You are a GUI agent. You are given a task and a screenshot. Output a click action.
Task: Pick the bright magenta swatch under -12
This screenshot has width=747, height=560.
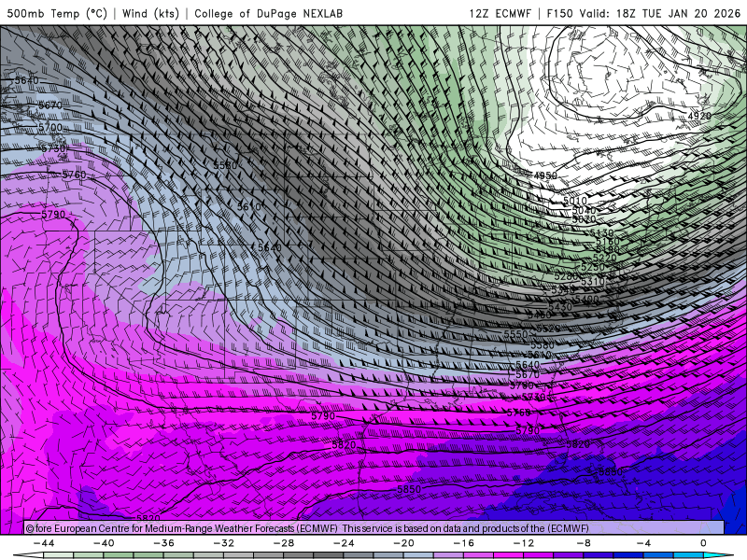[x=509, y=555]
